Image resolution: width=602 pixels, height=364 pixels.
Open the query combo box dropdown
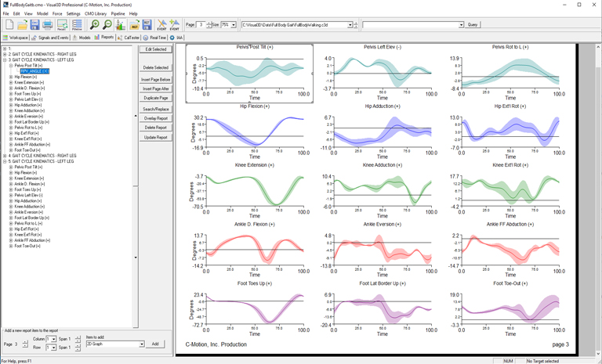pos(461,25)
